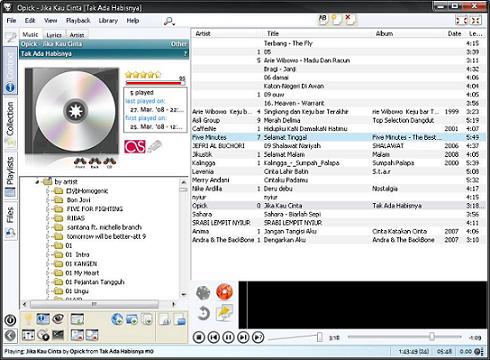Skip to next track
The width and height of the screenshot is (490, 360).
pyautogui.click(x=243, y=337)
